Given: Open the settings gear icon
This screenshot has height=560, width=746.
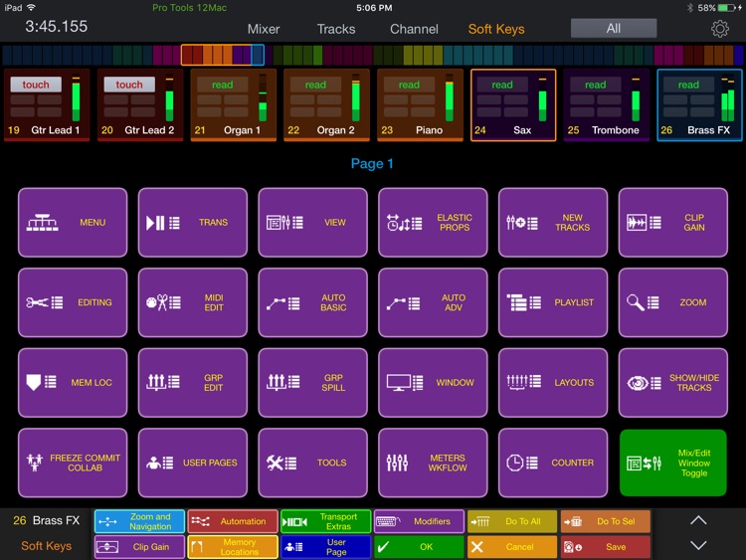Looking at the screenshot, I should (x=720, y=29).
